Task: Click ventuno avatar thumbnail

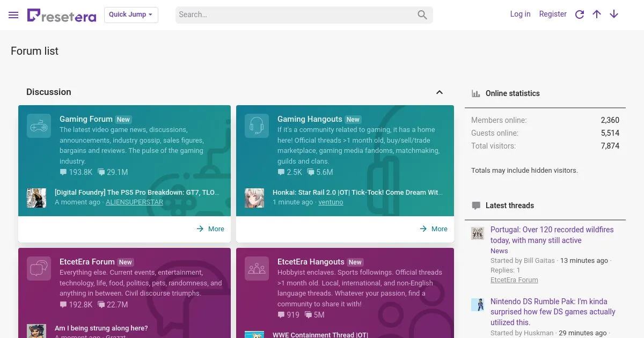Action: [254, 198]
